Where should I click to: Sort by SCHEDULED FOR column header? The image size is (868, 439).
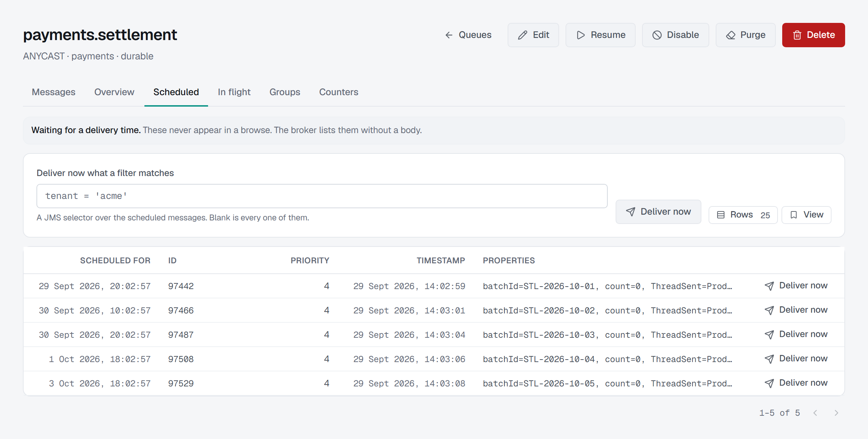click(x=115, y=260)
